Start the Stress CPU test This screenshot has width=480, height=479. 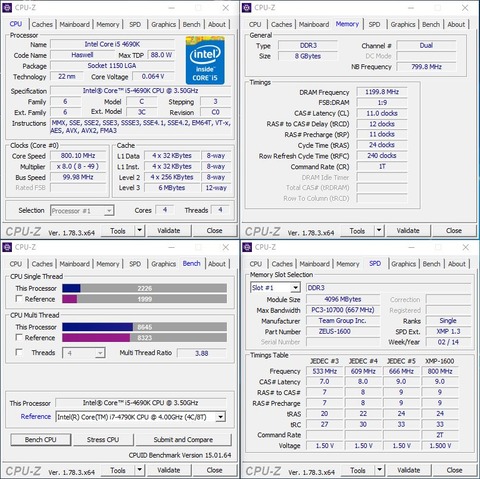(x=103, y=440)
